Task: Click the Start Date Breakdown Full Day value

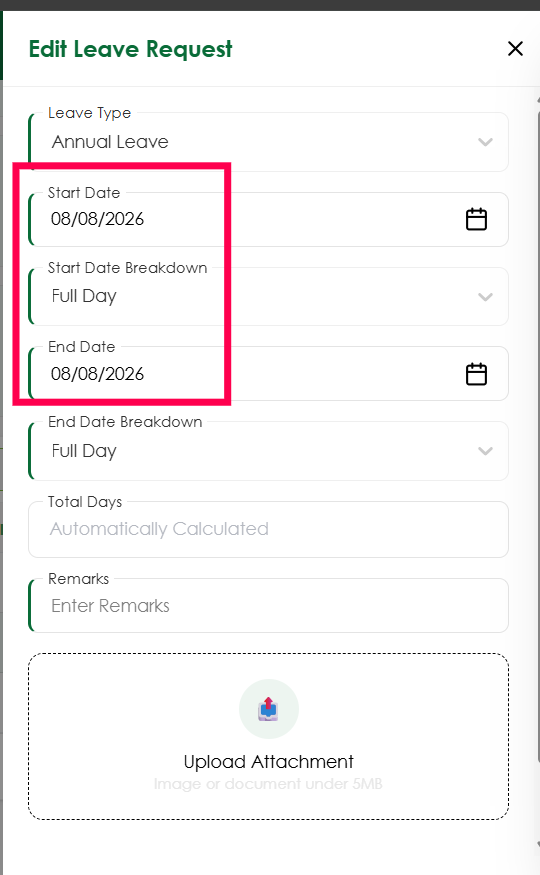Action: point(84,296)
